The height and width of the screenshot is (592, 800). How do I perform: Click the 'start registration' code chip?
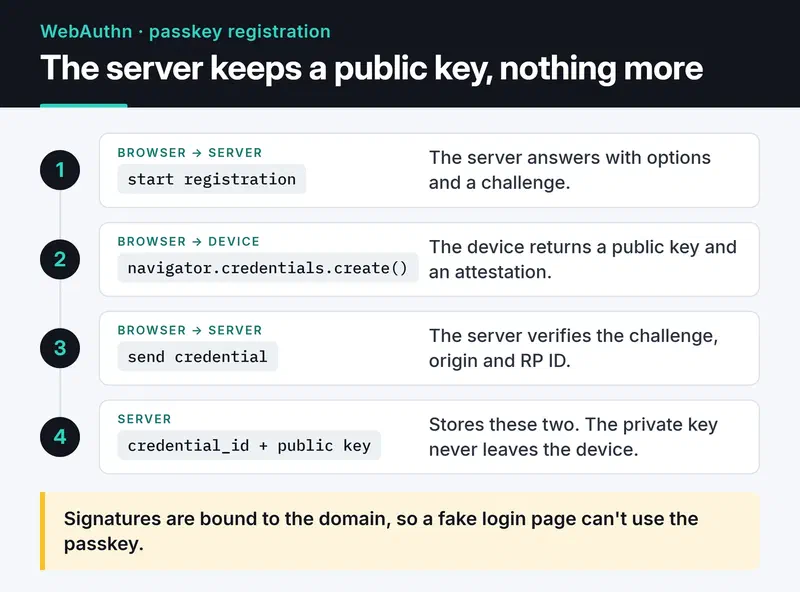(211, 179)
